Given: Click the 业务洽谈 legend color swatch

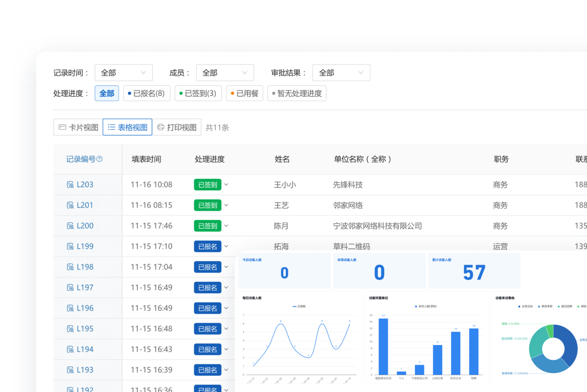Looking at the screenshot, I should coord(519,306).
